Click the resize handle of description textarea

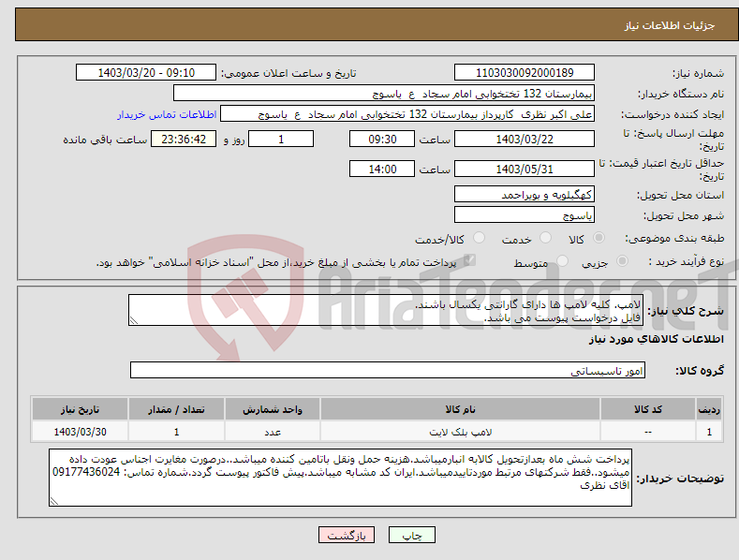[x=134, y=320]
